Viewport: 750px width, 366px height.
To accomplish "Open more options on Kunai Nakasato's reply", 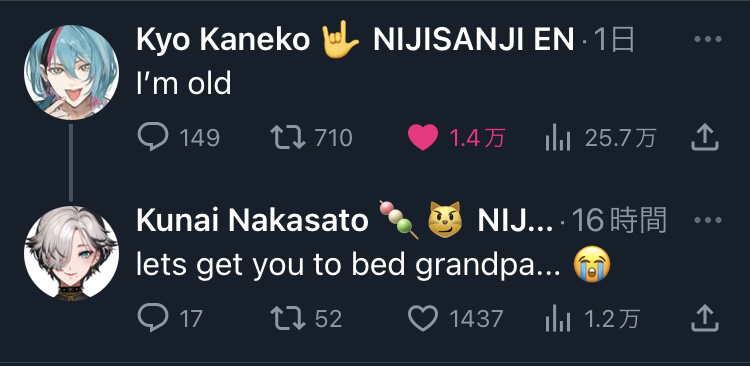I will (x=707, y=220).
